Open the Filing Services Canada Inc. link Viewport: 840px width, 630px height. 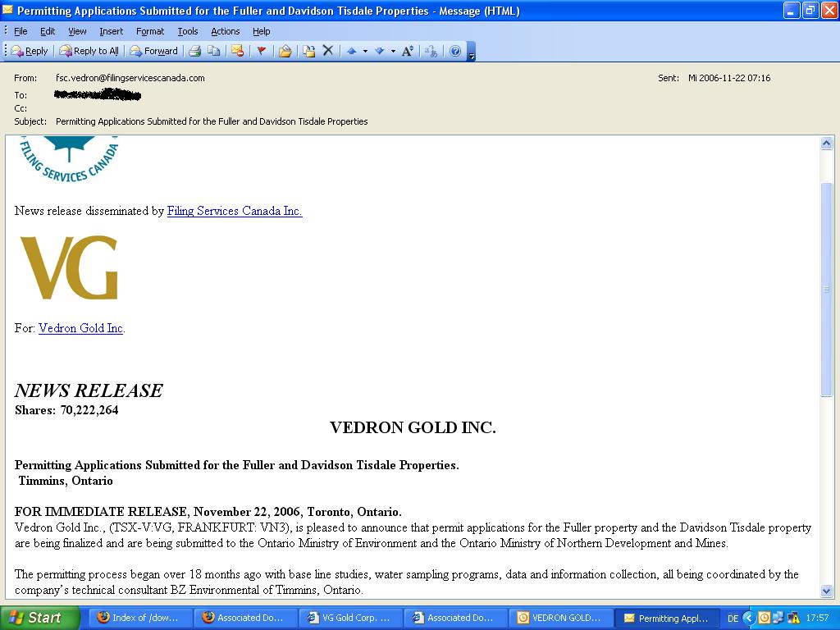235,211
